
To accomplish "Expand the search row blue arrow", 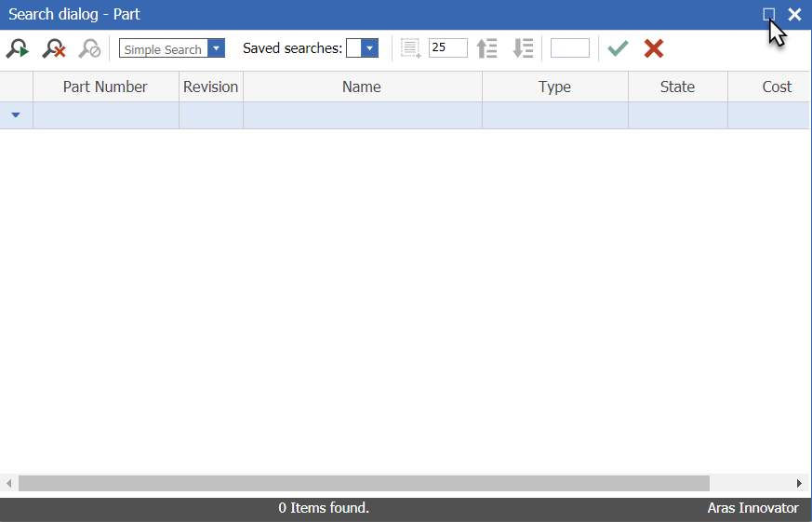I will click(x=16, y=115).
